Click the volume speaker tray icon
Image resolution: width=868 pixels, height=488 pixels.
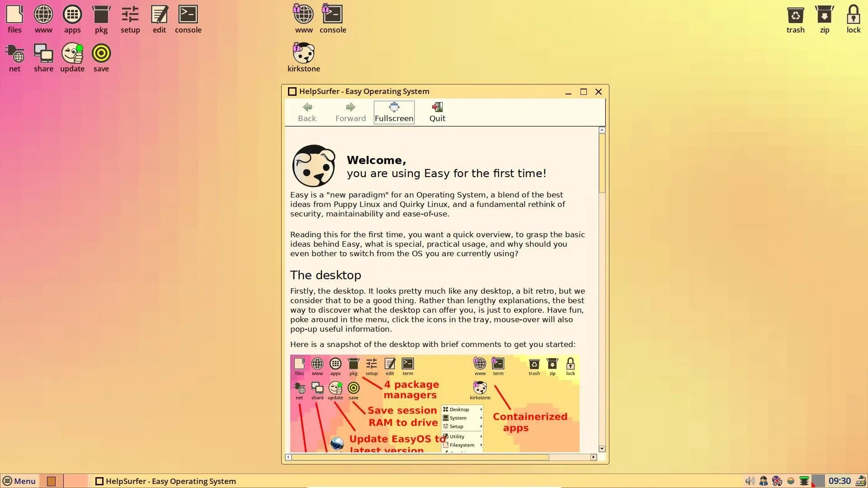(750, 481)
